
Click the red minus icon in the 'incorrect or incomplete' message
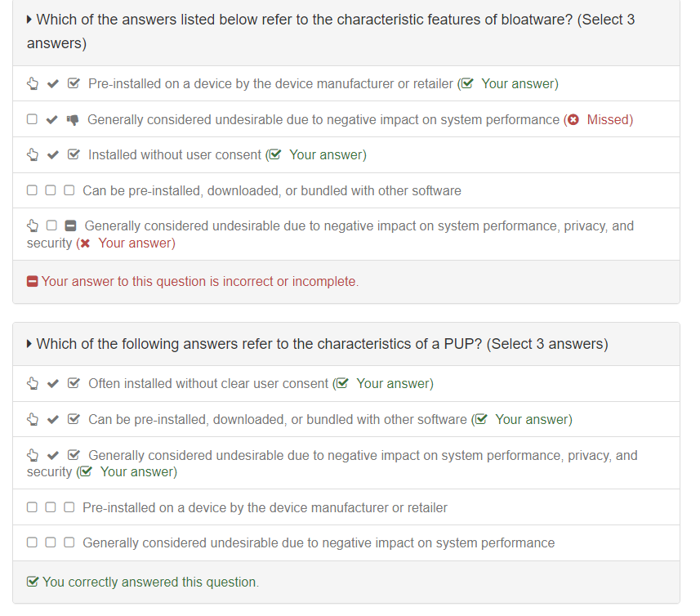33,282
